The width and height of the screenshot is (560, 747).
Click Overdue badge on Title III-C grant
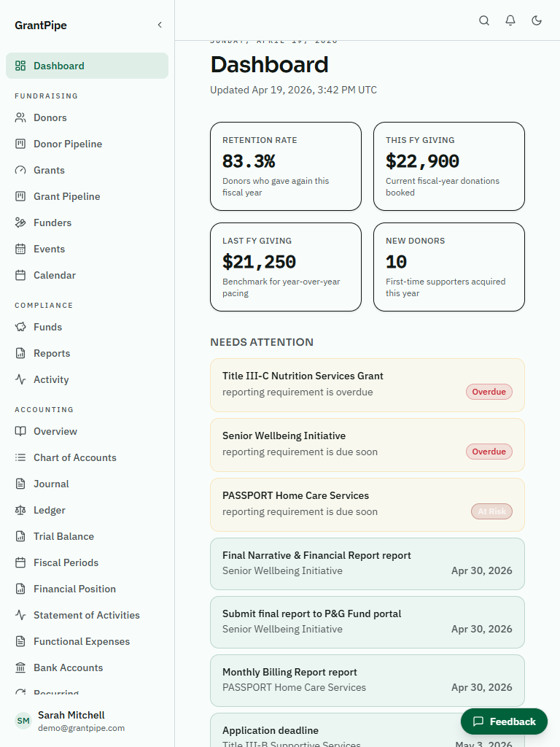coord(489,392)
